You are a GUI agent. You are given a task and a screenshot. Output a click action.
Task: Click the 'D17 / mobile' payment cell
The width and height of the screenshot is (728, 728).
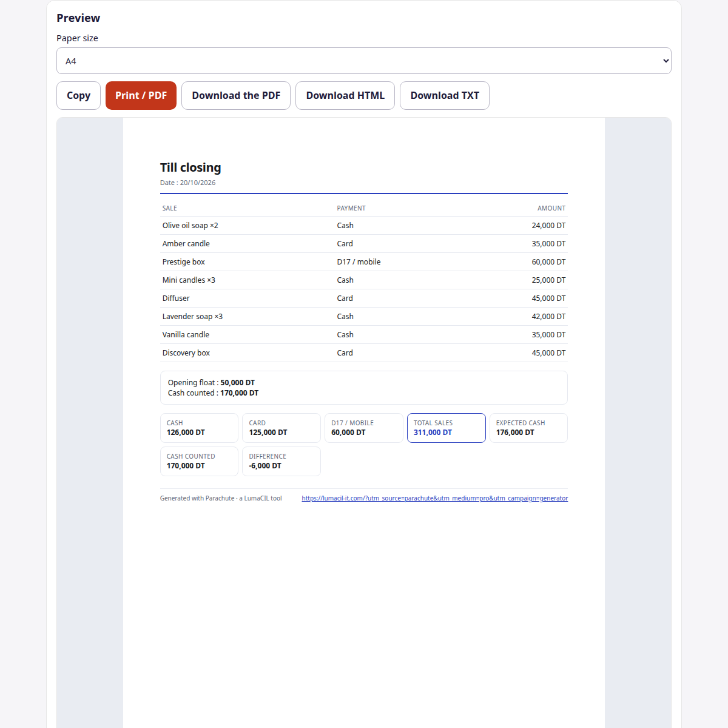click(x=359, y=262)
